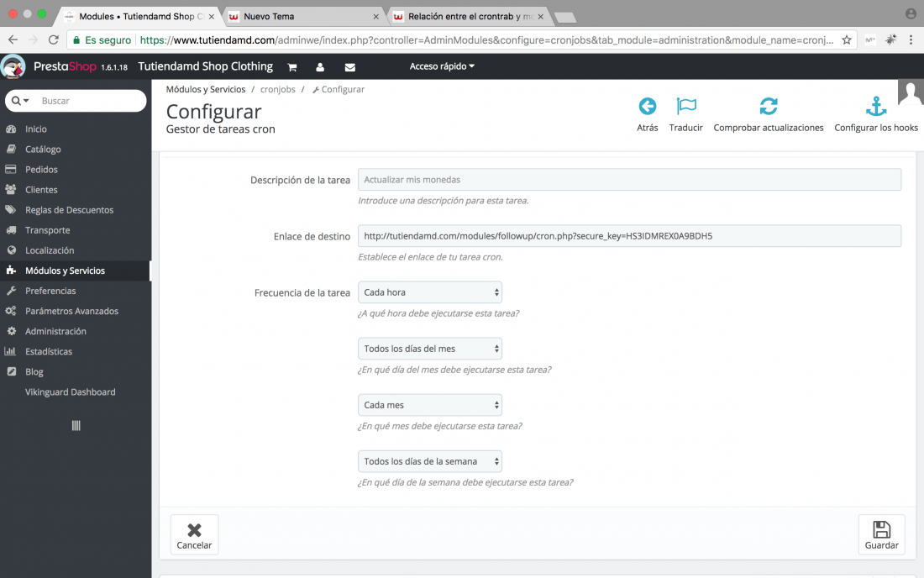Reload the page with refresh icon
The height and width of the screenshot is (578, 924).
pos(54,40)
